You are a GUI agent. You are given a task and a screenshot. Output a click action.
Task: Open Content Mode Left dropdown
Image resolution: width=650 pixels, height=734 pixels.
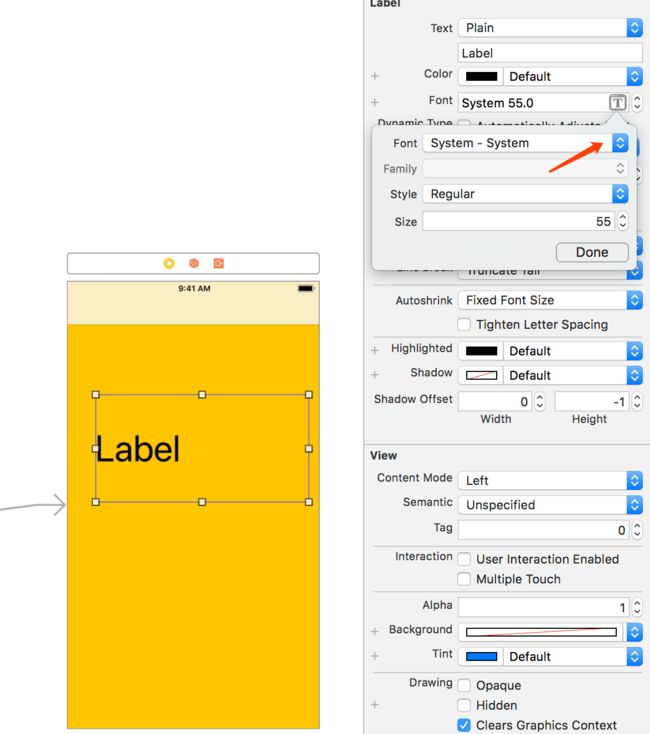pos(550,480)
